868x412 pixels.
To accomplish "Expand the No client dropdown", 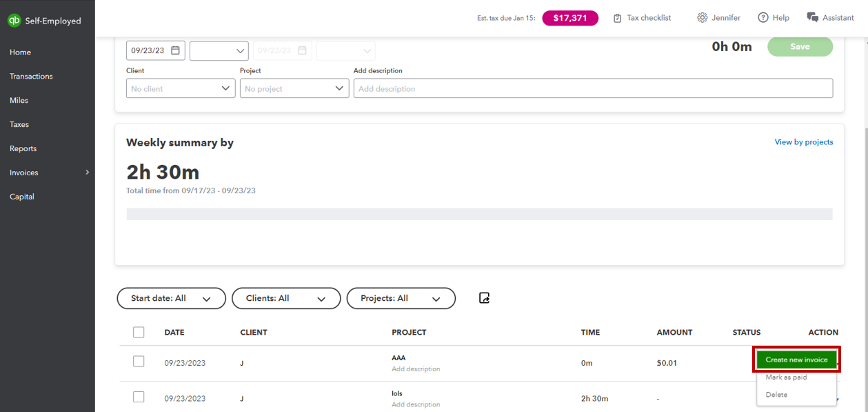I will click(181, 88).
